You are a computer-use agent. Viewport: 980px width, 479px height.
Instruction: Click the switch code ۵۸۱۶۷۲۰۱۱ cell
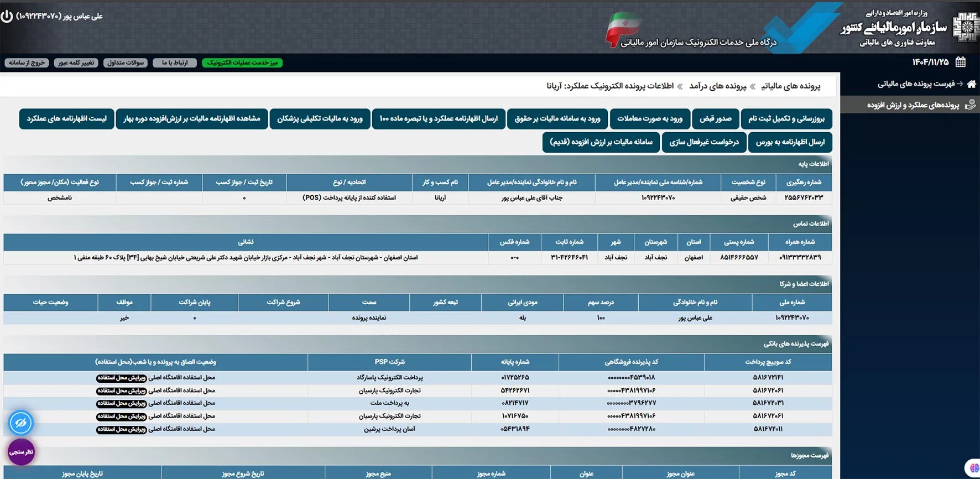(768, 429)
